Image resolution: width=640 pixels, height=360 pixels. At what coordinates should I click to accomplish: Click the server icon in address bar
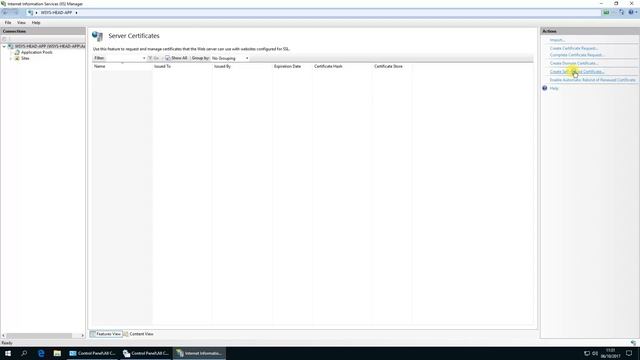pos(30,13)
